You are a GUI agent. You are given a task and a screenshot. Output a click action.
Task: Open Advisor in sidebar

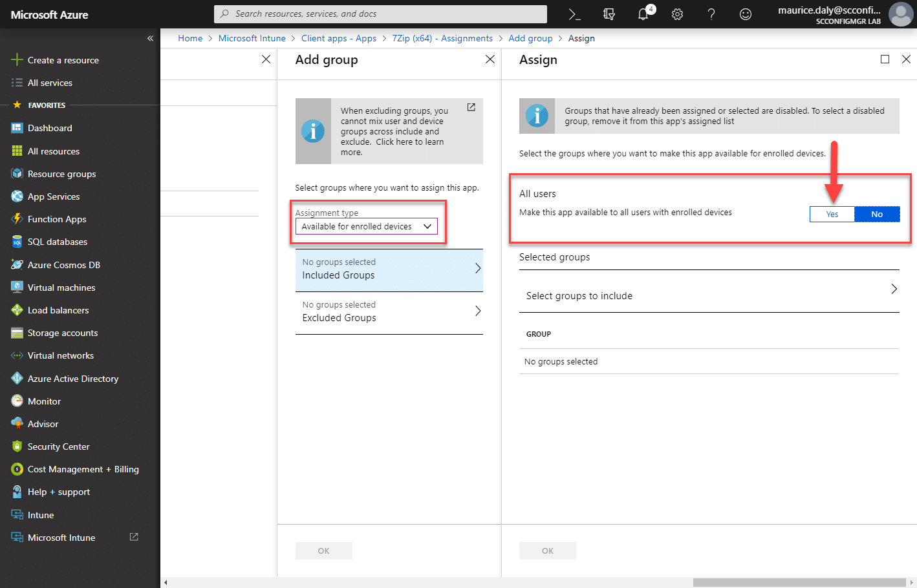[x=43, y=424]
